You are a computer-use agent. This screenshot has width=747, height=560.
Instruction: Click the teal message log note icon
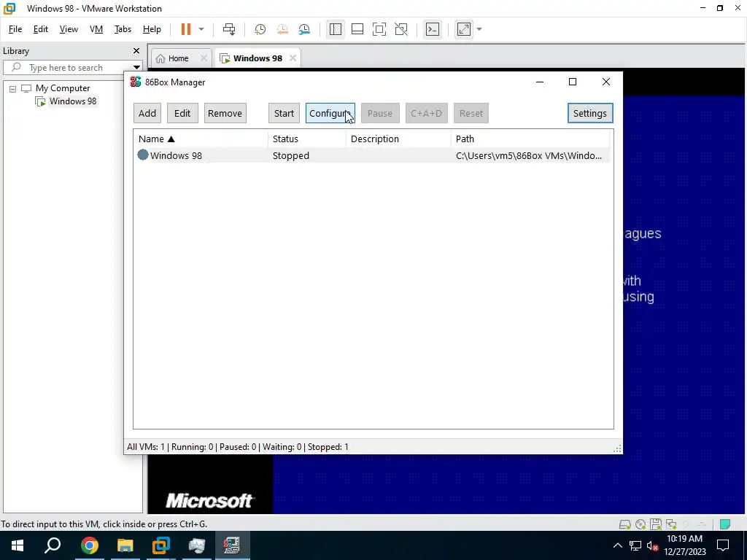(725, 525)
